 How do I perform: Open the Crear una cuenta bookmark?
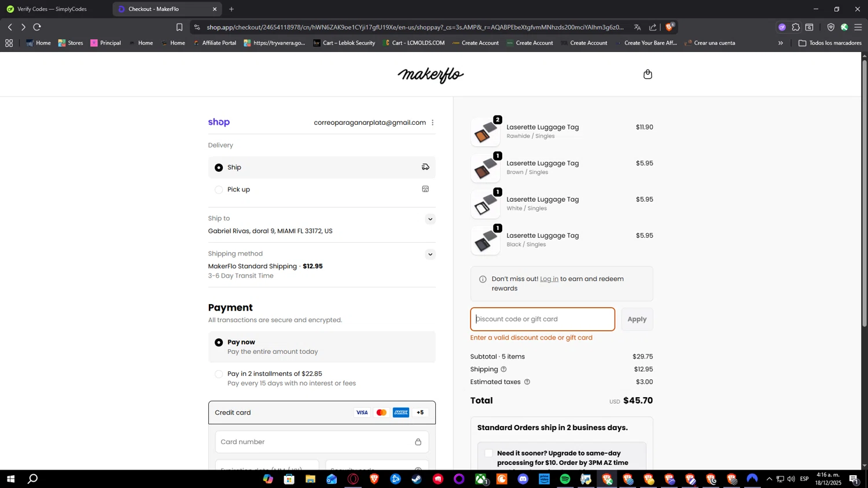(709, 43)
